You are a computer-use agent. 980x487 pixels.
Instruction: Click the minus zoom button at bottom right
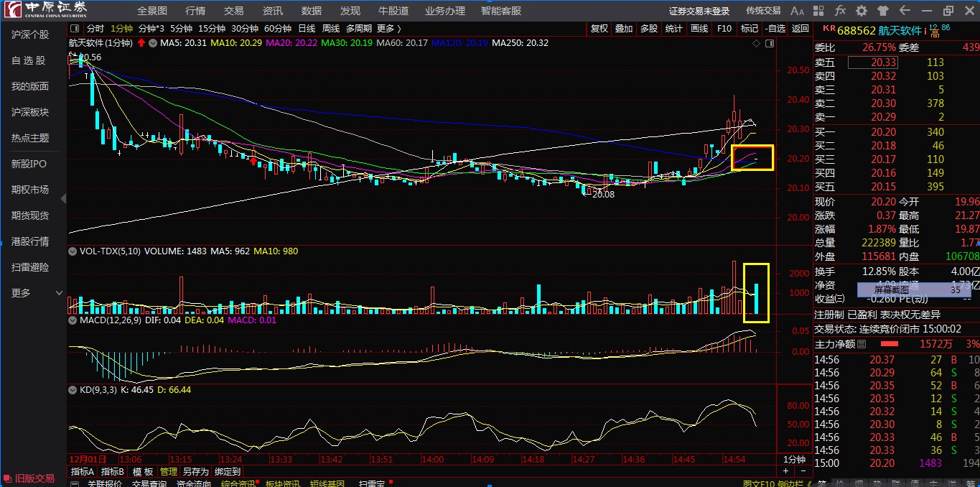coord(803,470)
